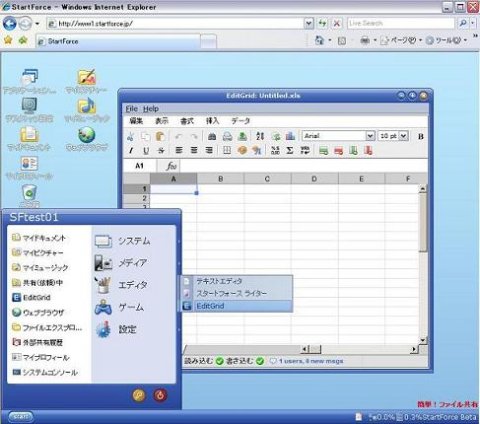Open the 10 pt font size dropdown
Viewport: 480px width, 424px height.
[x=403, y=136]
